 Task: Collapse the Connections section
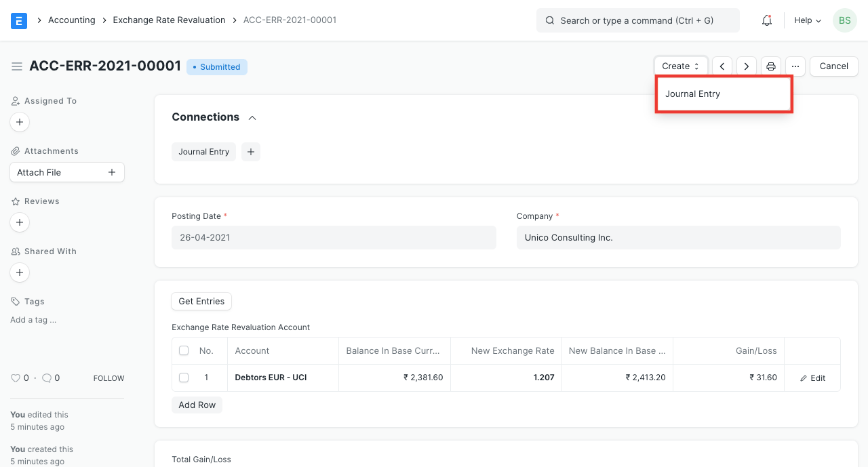252,118
